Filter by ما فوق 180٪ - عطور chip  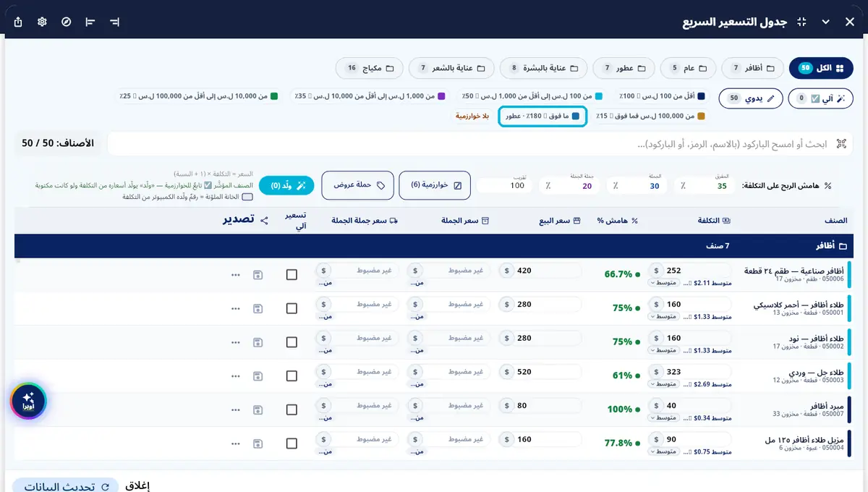(542, 116)
